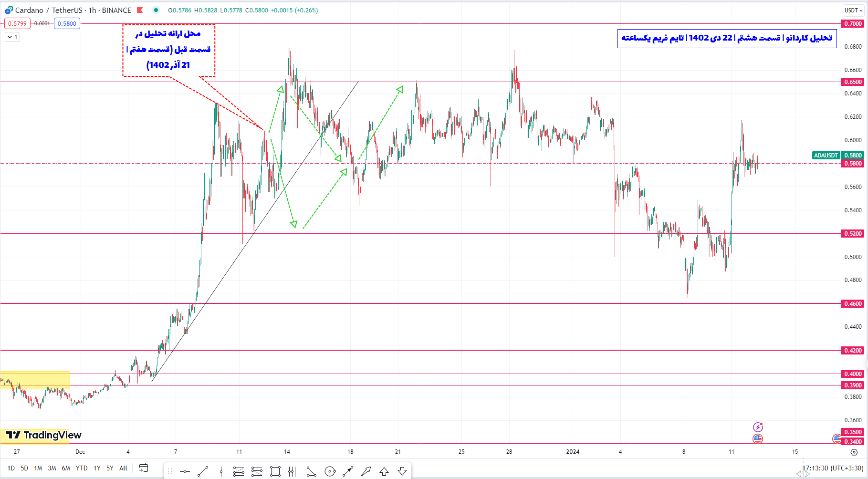This screenshot has height=479, width=868.
Task: Select the arrow up mark tool
Action: point(384,472)
